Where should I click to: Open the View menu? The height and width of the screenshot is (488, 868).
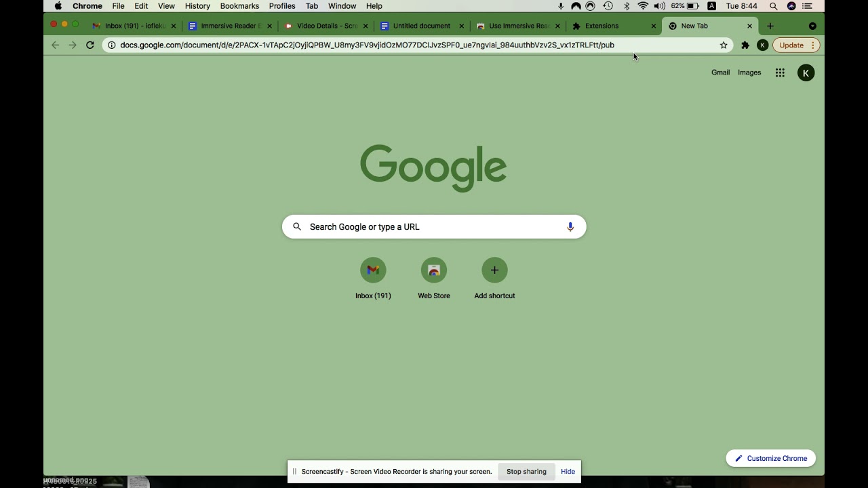[x=166, y=6]
